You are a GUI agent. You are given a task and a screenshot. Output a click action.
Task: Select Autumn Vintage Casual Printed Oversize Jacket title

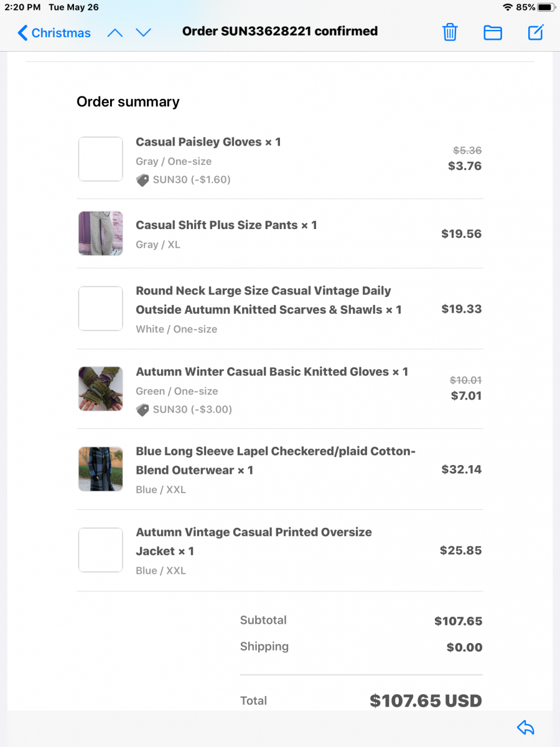click(254, 542)
